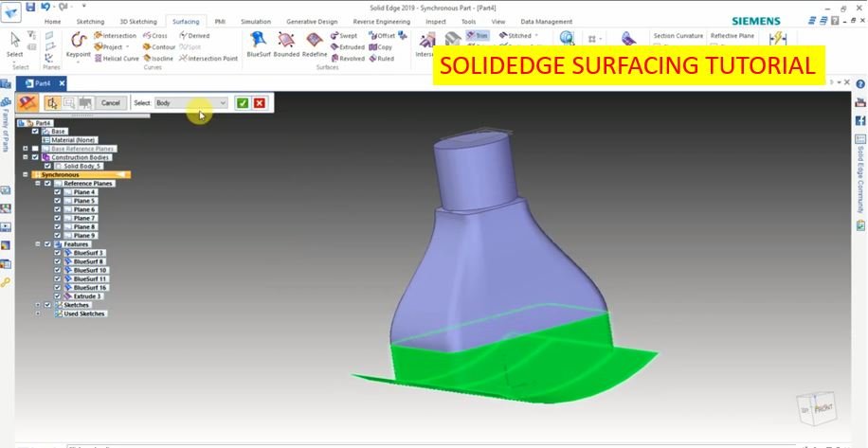Uncheck the Extrude 3 checkbox
Image resolution: width=868 pixels, height=448 pixels.
click(58, 296)
